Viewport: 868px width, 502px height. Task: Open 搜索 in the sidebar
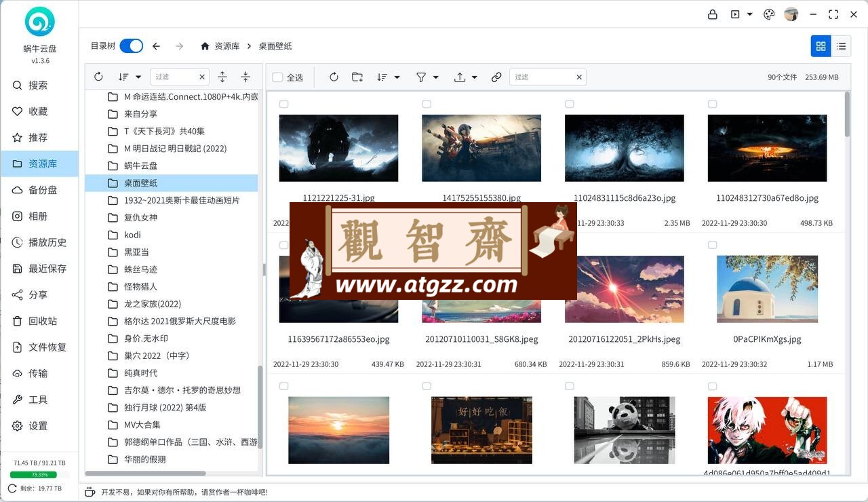39,85
